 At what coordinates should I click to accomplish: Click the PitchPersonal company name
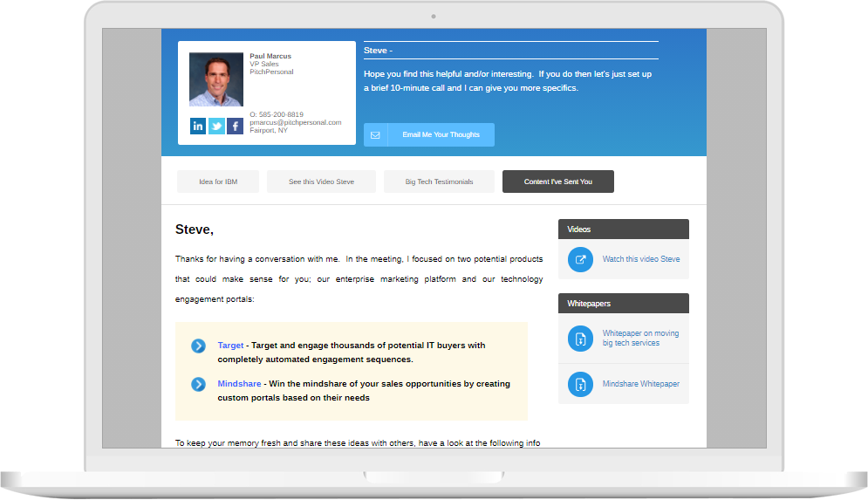click(x=271, y=72)
